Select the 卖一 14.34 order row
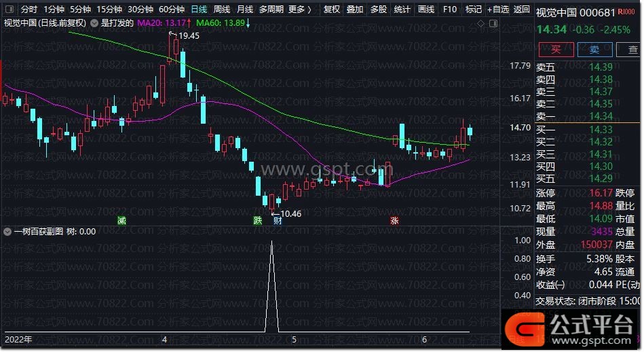The image size is (644, 352). 574,116
